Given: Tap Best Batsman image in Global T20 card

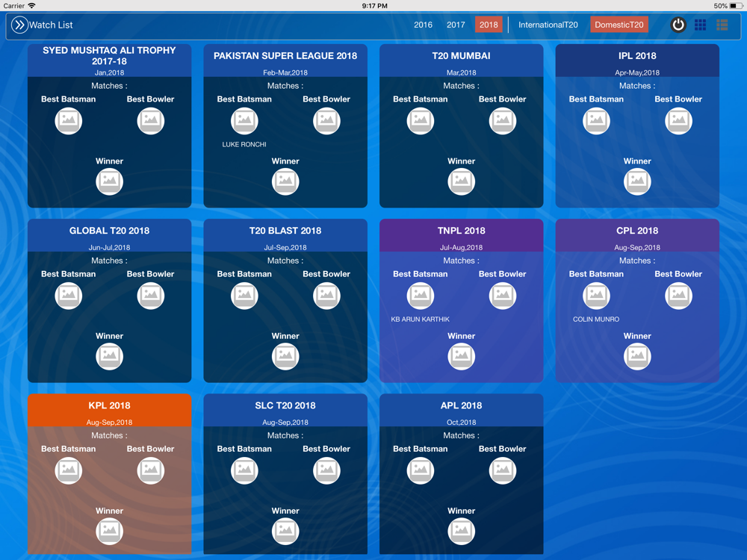Looking at the screenshot, I should click(x=69, y=295).
